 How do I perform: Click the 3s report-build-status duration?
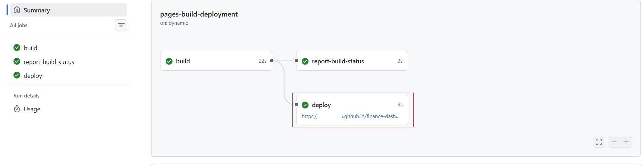(x=400, y=61)
